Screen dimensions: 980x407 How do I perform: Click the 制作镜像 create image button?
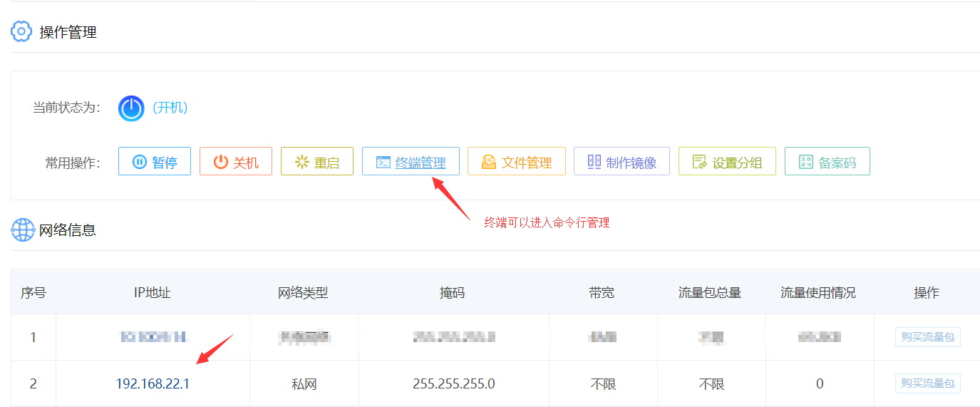pyautogui.click(x=621, y=162)
